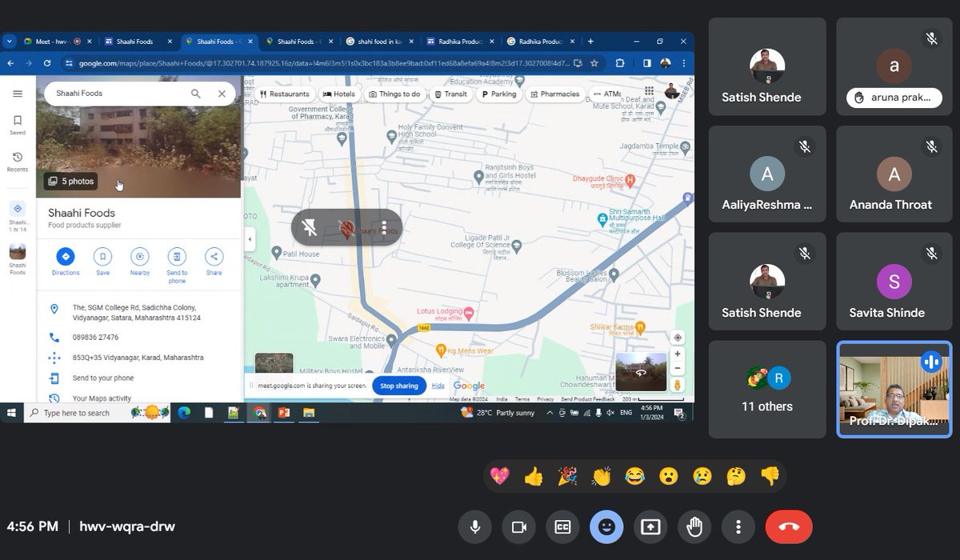Leave the call with red hang-up button
Image resolution: width=960 pixels, height=560 pixels.
coord(789,526)
